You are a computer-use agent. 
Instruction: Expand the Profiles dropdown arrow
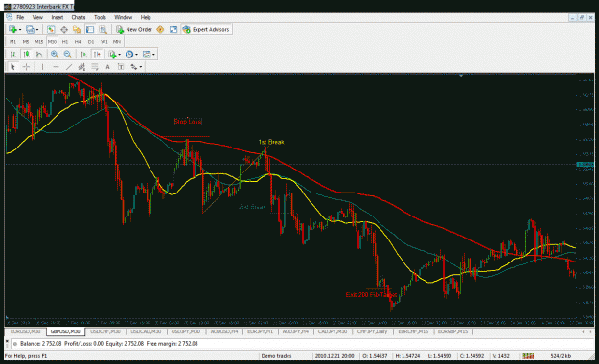(37, 30)
